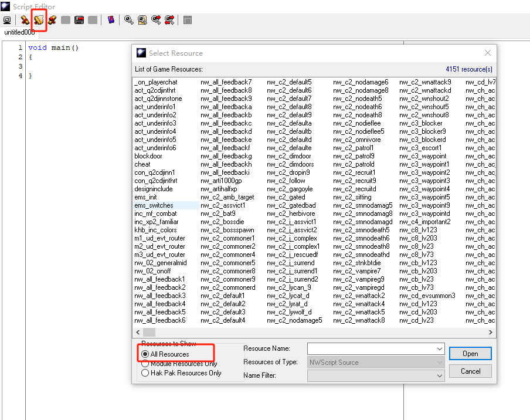Click the plain magnifier Find icon

tap(128, 20)
